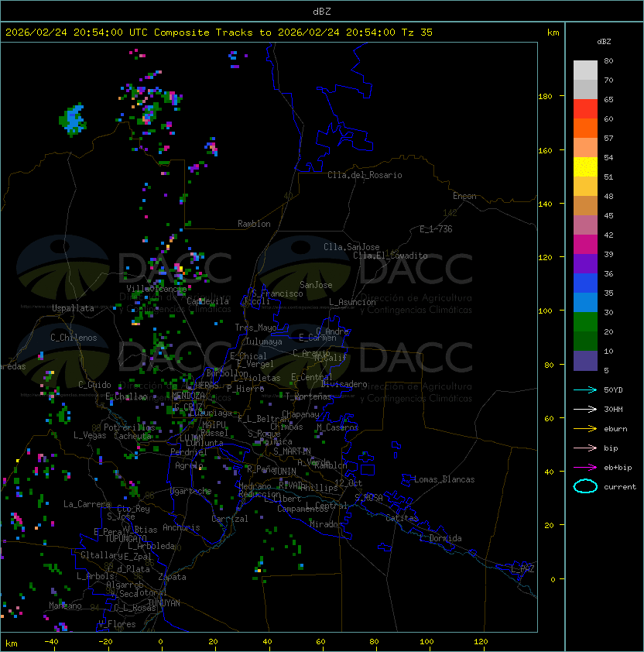Click the 100 km horizontal axis tick label
The height and width of the screenshot is (652, 644).
tap(427, 642)
